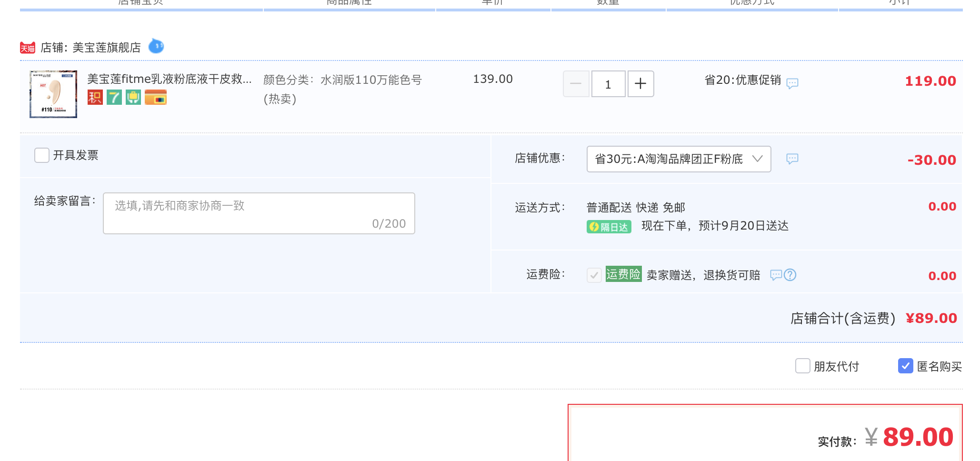The height and width of the screenshot is (461, 980).
Task: Click the 普通配送 快递 免邮 shipping text
Action: pyautogui.click(x=636, y=208)
